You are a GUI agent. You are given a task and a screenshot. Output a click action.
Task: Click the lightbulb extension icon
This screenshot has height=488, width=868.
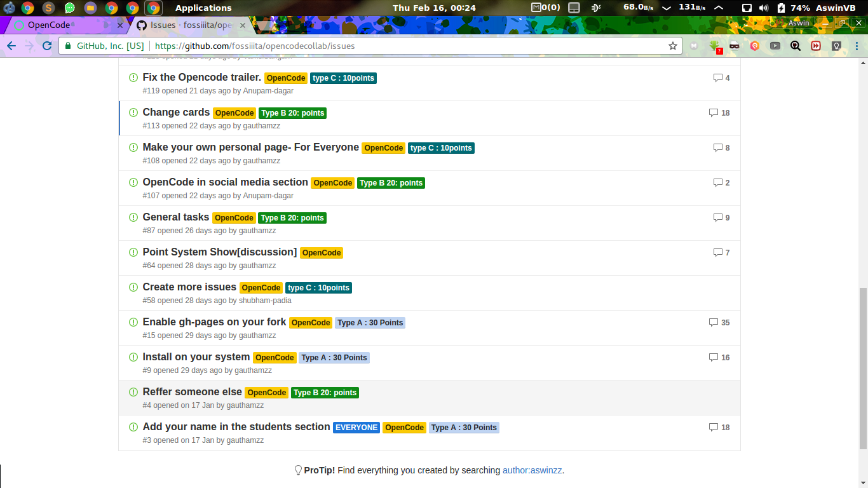pos(836,46)
